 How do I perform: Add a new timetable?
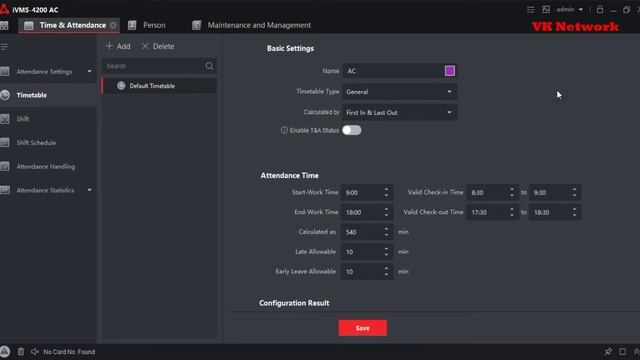click(118, 47)
